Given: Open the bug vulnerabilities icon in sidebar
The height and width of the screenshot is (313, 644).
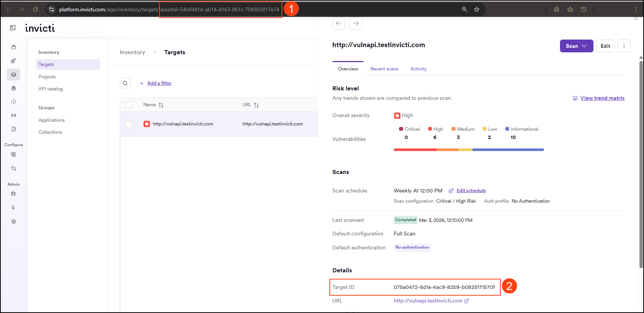Looking at the screenshot, I should pos(14,88).
